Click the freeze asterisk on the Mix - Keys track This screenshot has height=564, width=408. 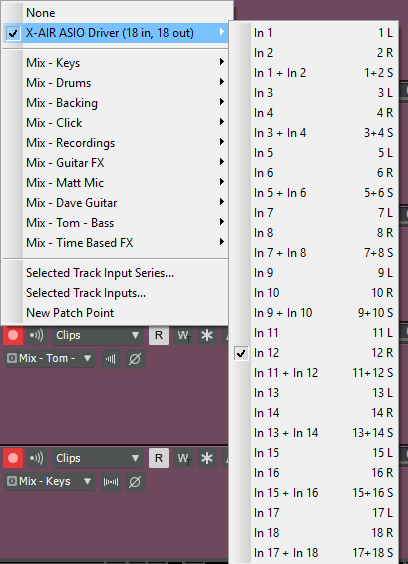click(x=207, y=458)
